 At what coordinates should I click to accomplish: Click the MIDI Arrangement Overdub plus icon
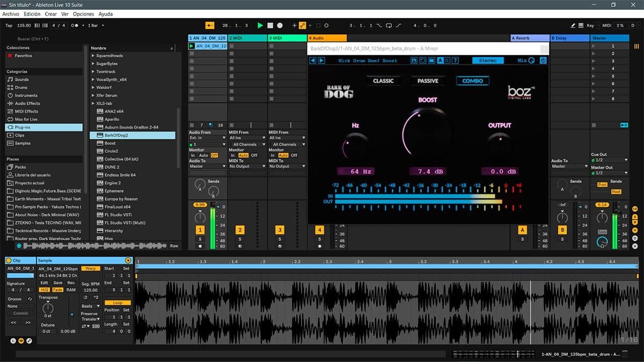point(294,25)
